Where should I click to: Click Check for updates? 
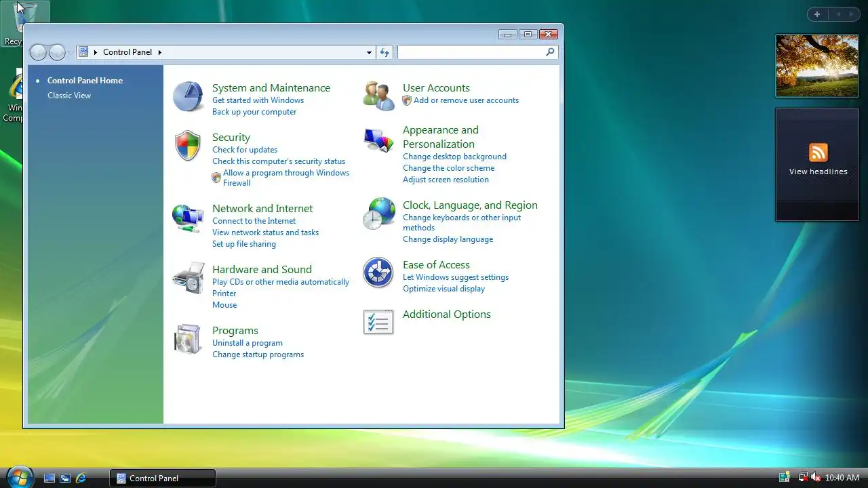(245, 150)
